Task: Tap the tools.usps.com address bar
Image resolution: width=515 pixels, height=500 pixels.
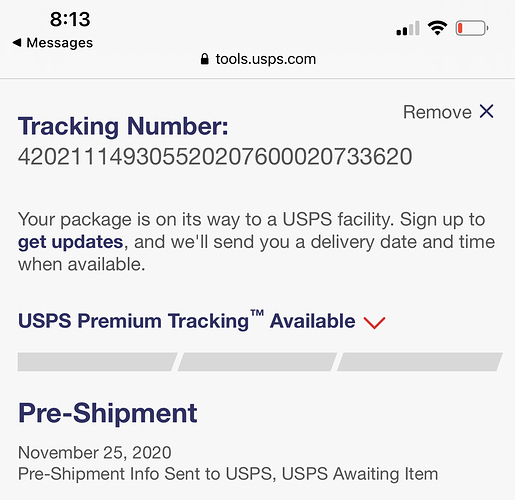Action: click(258, 59)
